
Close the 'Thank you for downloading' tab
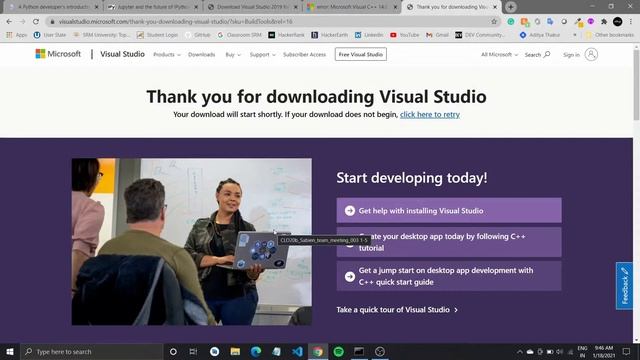click(495, 7)
